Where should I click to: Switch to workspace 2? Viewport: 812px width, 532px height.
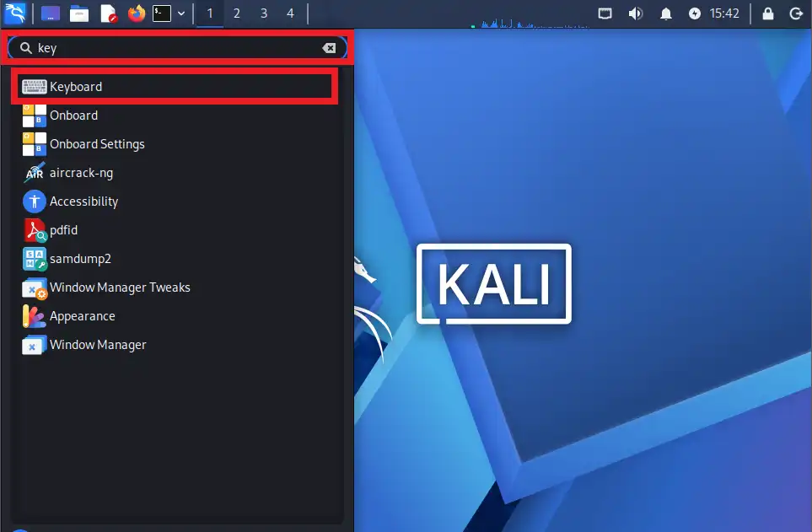click(237, 13)
